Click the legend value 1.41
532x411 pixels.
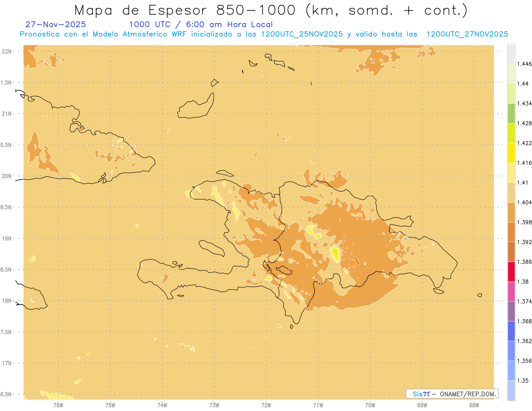(523, 182)
